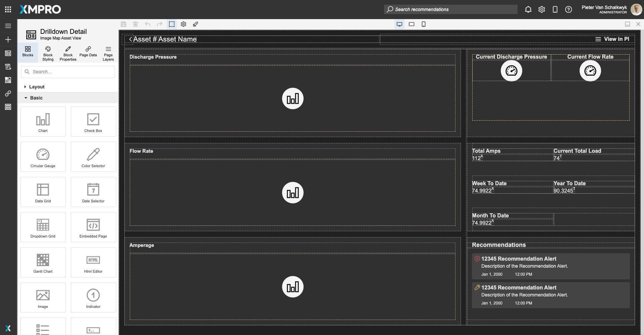The width and height of the screenshot is (644, 335).
Task: Open the View in PI hamburger menu
Action: coord(598,39)
